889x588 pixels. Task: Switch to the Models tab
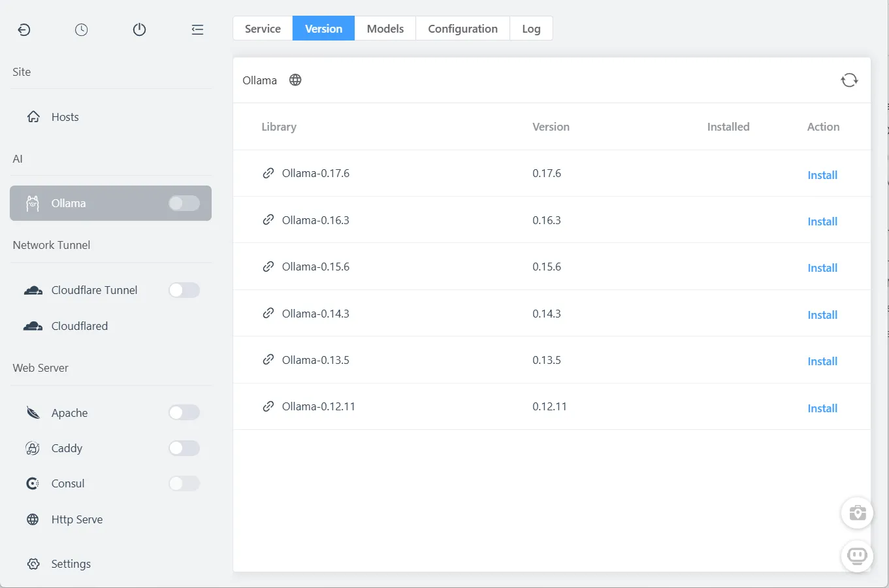[x=385, y=29]
